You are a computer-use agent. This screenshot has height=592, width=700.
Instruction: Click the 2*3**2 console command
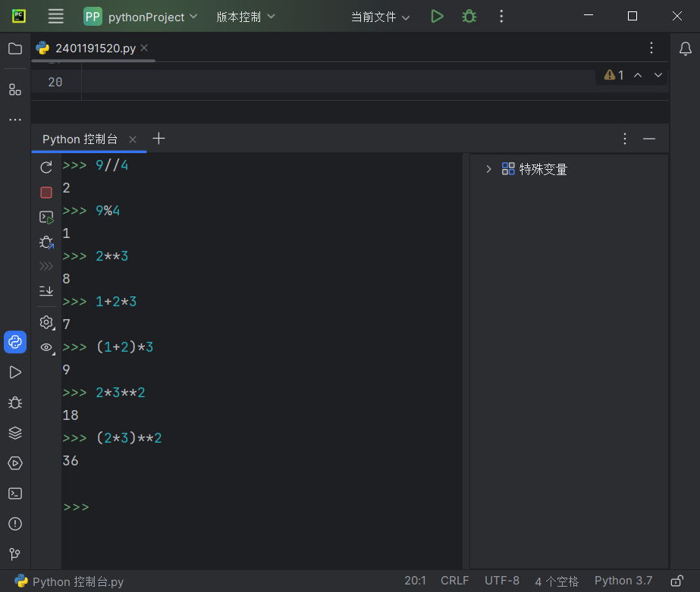tap(121, 393)
